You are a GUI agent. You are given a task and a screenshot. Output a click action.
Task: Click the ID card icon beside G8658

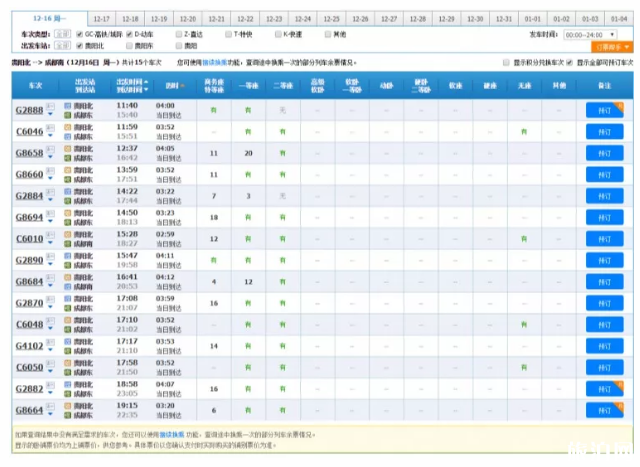pyautogui.click(x=50, y=150)
